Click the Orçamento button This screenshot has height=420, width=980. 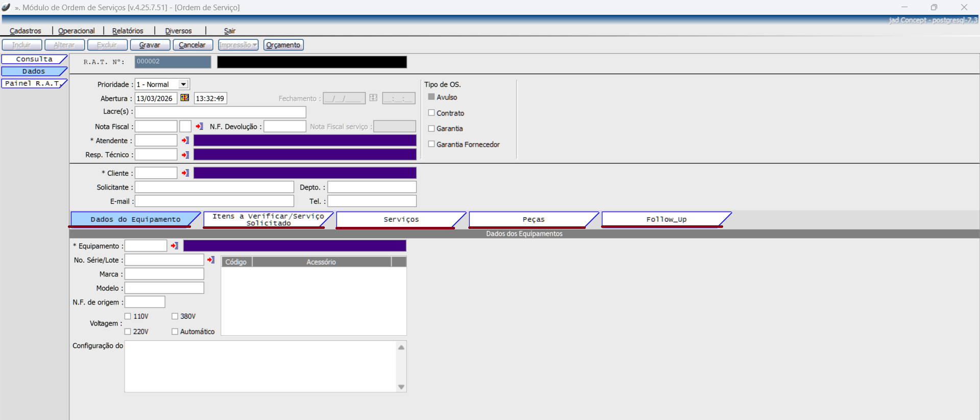coord(283,45)
